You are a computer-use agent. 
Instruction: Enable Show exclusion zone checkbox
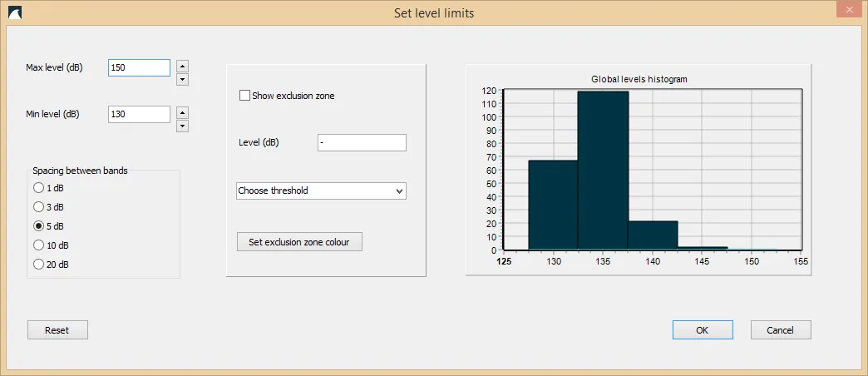244,96
